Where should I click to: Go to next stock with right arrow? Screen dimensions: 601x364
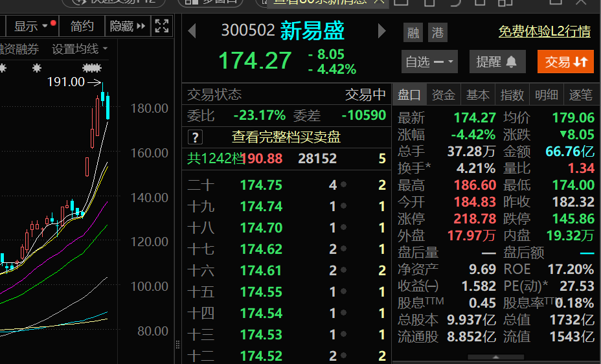(381, 31)
